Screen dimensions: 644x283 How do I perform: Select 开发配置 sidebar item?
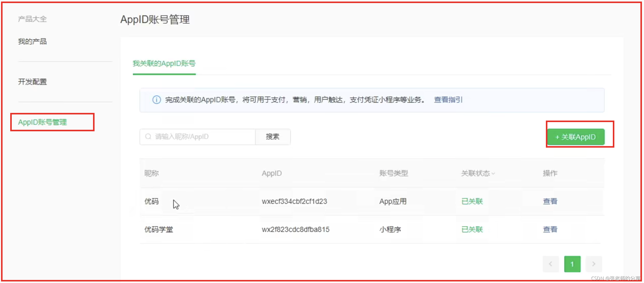coord(32,82)
